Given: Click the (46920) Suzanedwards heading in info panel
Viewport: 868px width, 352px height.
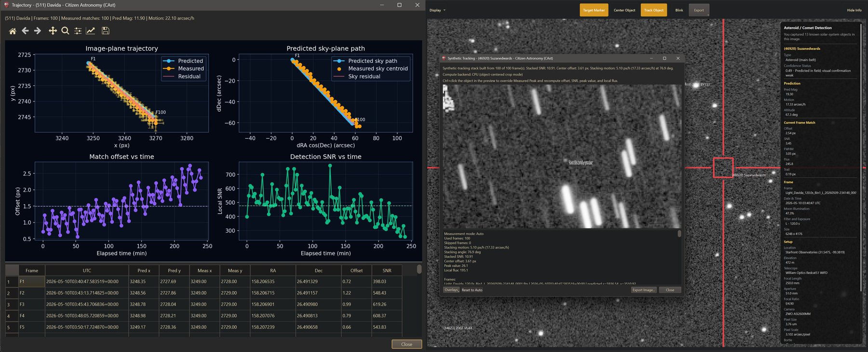Looking at the screenshot, I should 802,49.
